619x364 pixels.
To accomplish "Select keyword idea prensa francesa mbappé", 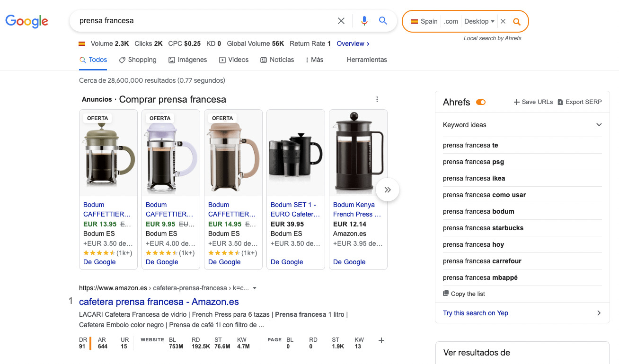I will pos(480,277).
